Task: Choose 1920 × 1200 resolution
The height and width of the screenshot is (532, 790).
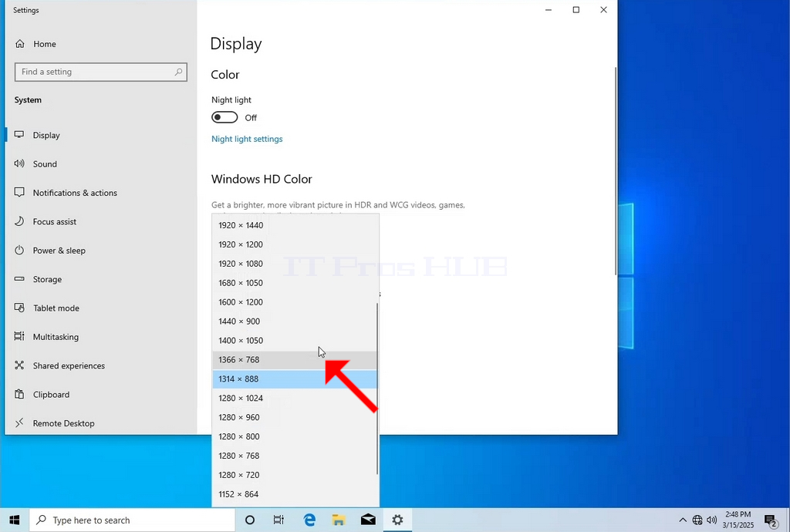Action: pyautogui.click(x=295, y=244)
